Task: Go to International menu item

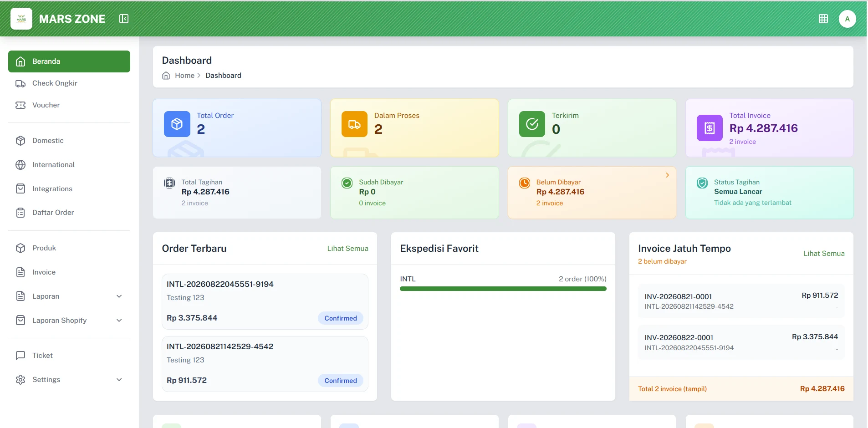Action: pos(69,165)
